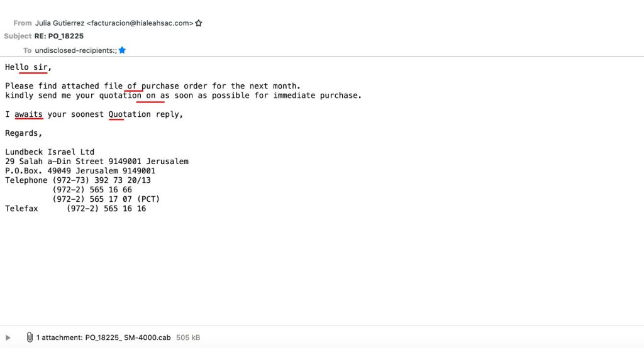
Task: Click the undisclosed-recipients address
Action: [75, 50]
